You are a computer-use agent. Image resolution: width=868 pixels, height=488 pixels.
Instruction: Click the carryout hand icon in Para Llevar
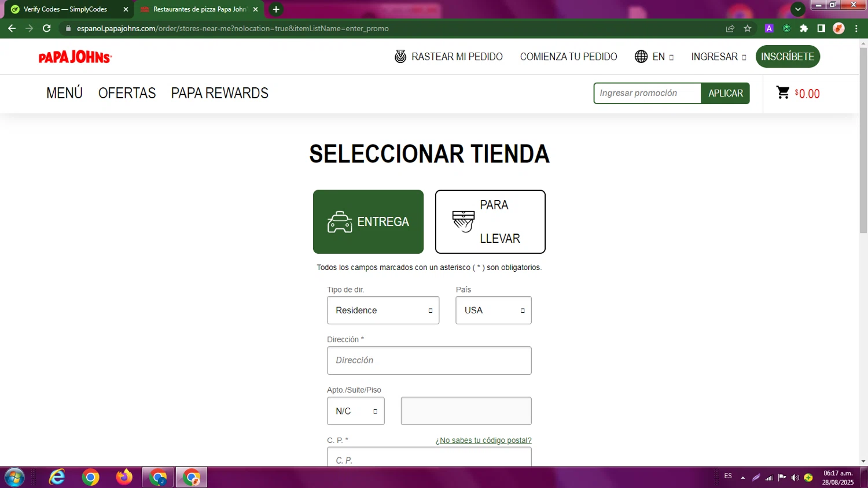pos(464,221)
